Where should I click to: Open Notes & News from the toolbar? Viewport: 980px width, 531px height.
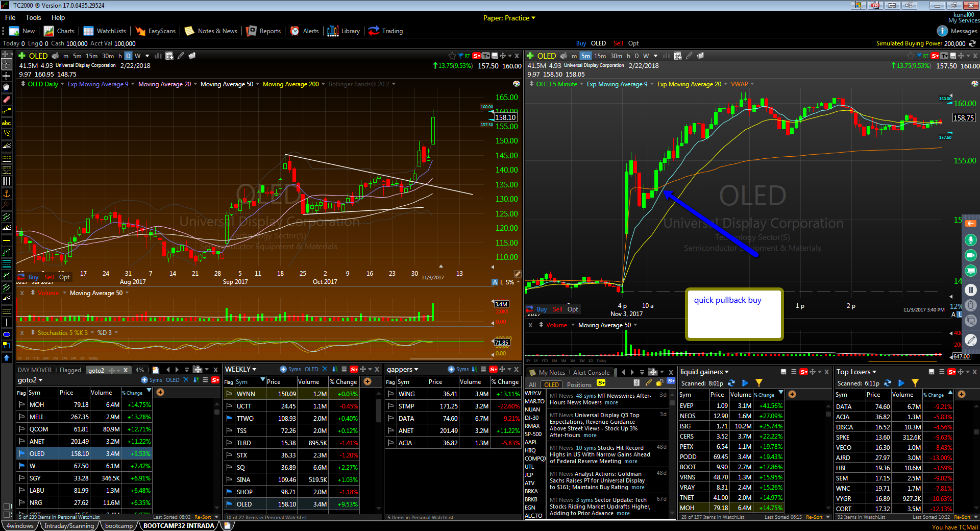click(x=211, y=31)
